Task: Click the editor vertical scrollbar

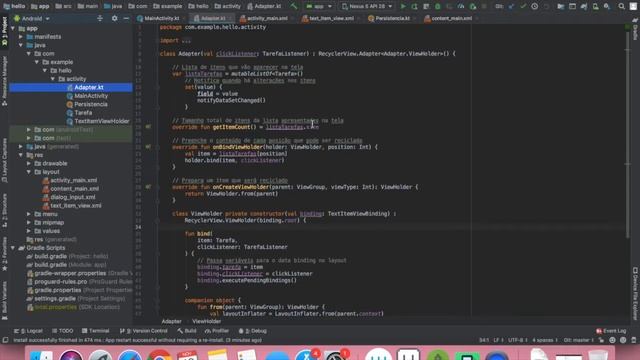Action: click(x=628, y=135)
